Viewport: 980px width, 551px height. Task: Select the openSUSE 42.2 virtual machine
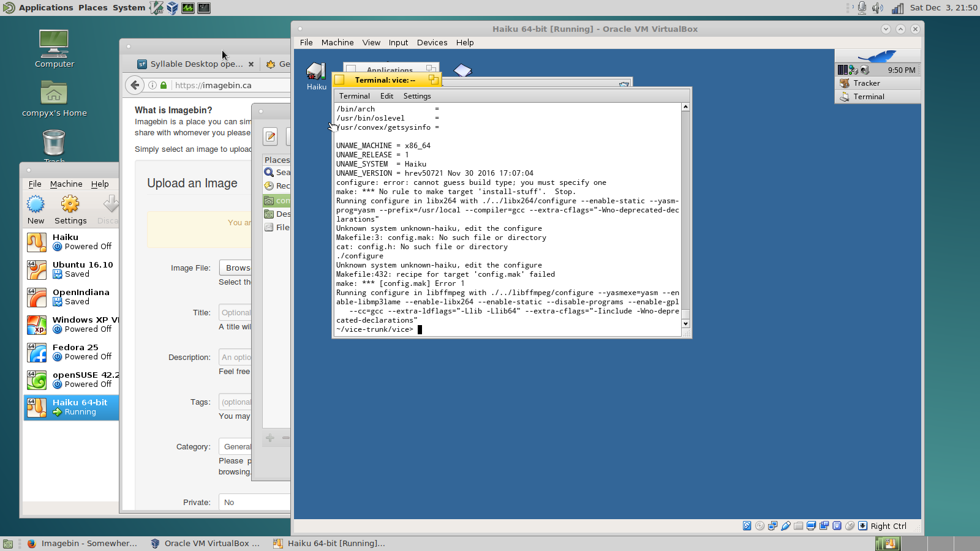72,380
